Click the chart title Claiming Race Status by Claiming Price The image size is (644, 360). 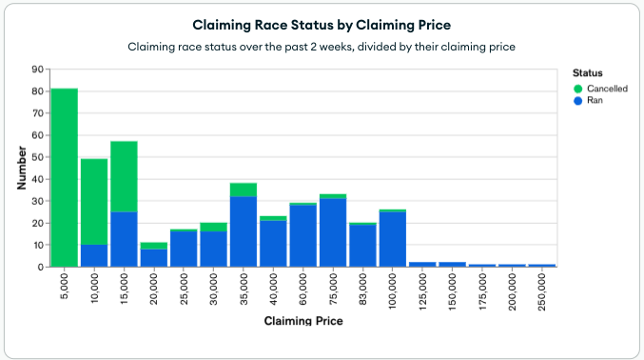pyautogui.click(x=322, y=25)
